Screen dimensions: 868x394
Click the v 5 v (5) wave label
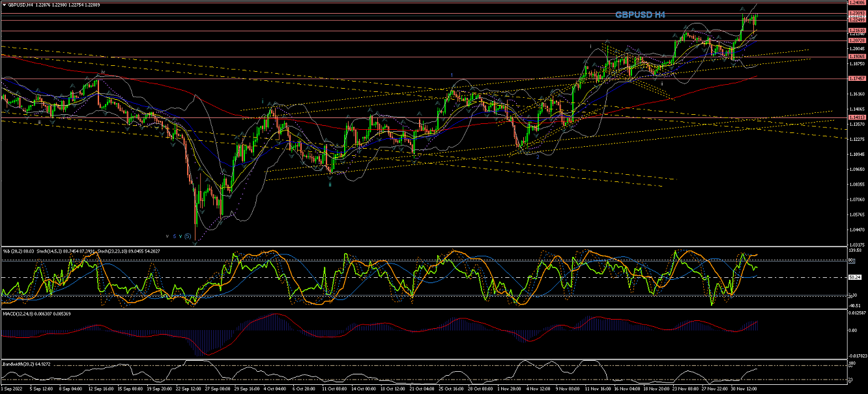tap(178, 236)
